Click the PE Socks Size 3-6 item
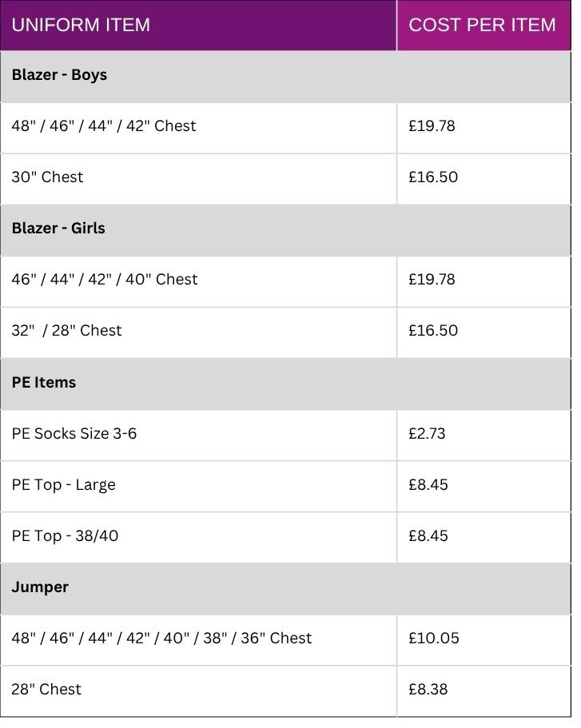Screen dimensions: 581x728 (74, 434)
